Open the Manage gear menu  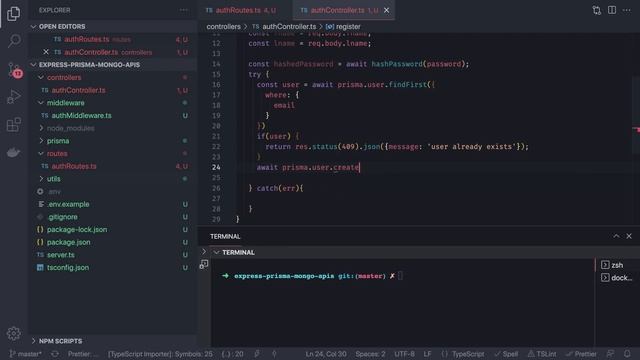pos(13,333)
